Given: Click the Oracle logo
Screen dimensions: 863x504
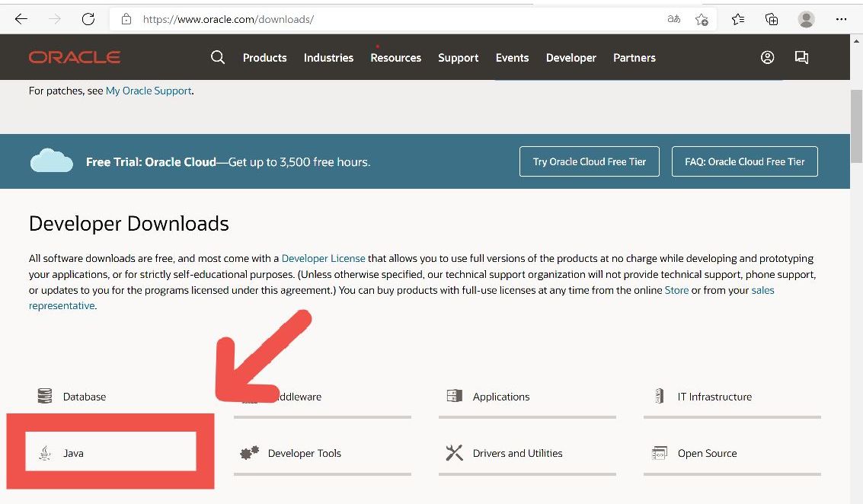Looking at the screenshot, I should tap(75, 57).
